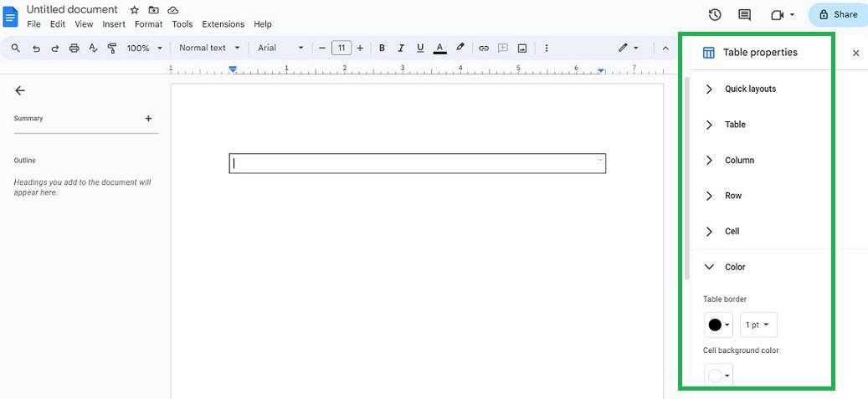Close the document outline with back arrow
This screenshot has width=868, height=399.
[20, 90]
